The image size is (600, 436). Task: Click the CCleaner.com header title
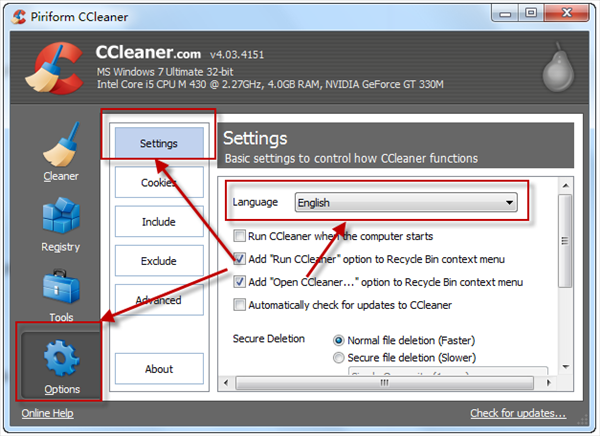[148, 52]
